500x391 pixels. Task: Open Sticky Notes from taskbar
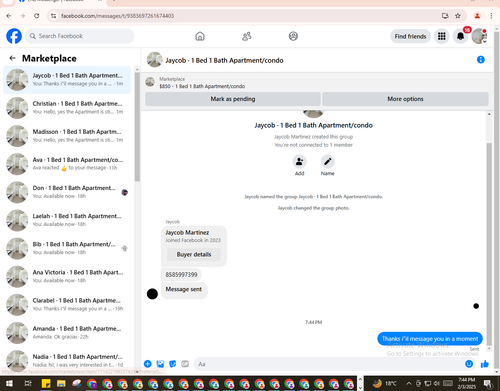tap(46, 383)
